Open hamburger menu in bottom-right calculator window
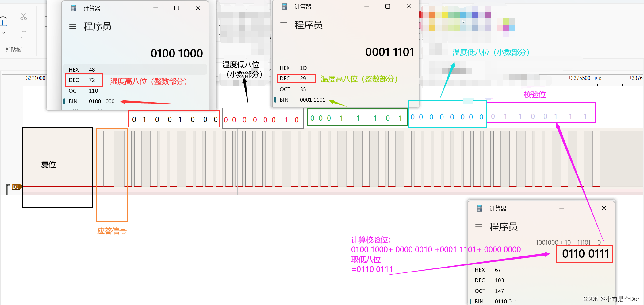This screenshot has height=305, width=644. pyautogui.click(x=479, y=227)
